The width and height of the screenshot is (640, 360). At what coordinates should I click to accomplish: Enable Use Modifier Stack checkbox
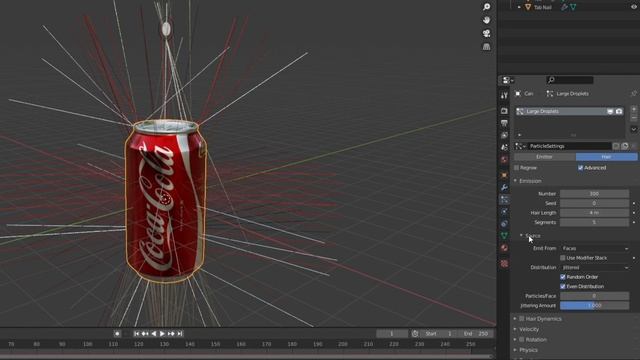[563, 258]
